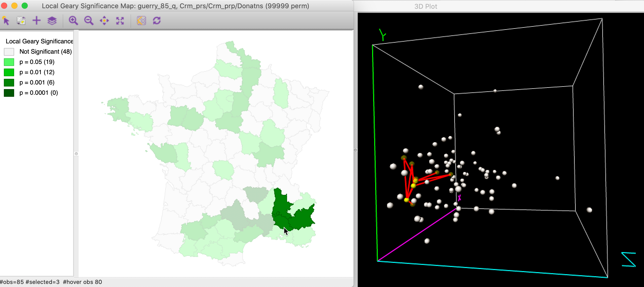Click the Full Extent icon
Image resolution: width=644 pixels, height=287 pixels.
click(x=120, y=21)
